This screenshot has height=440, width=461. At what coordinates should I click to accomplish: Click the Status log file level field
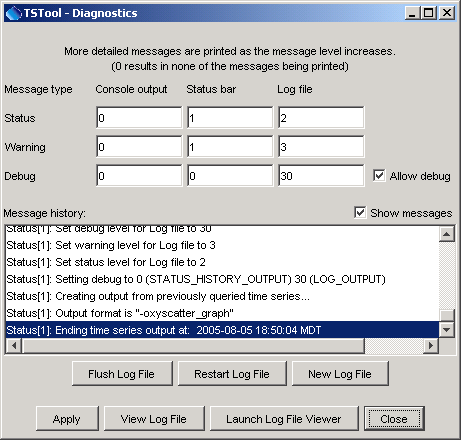click(x=321, y=118)
